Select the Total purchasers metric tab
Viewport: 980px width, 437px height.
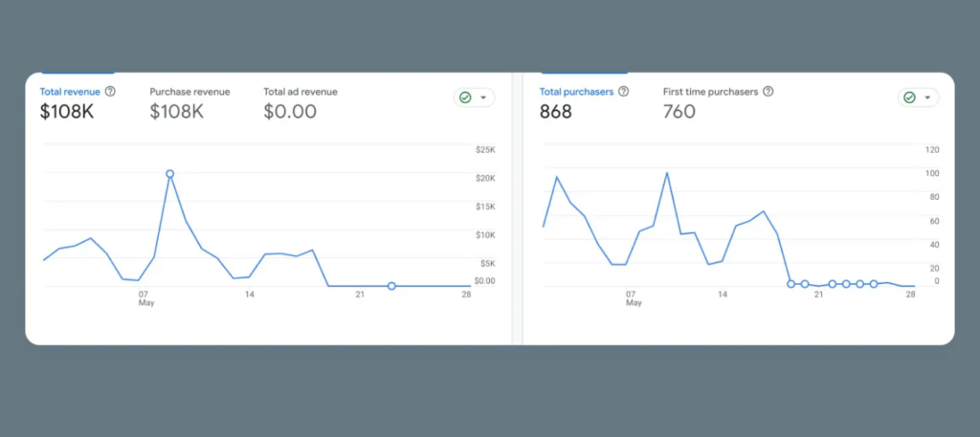point(577,92)
